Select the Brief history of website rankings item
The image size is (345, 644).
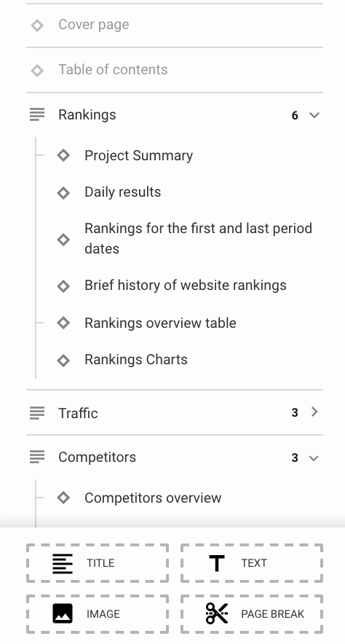[186, 286]
